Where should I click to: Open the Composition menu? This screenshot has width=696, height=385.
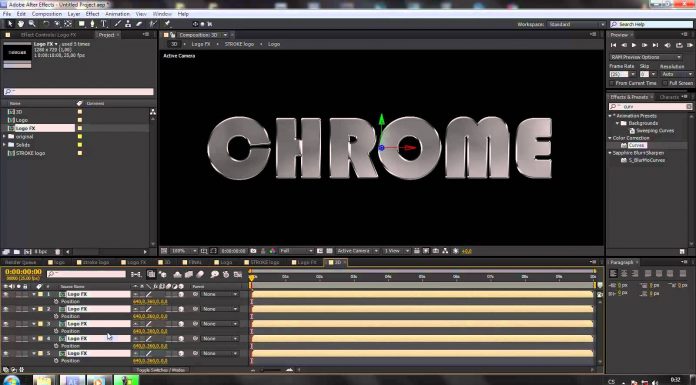pos(47,14)
